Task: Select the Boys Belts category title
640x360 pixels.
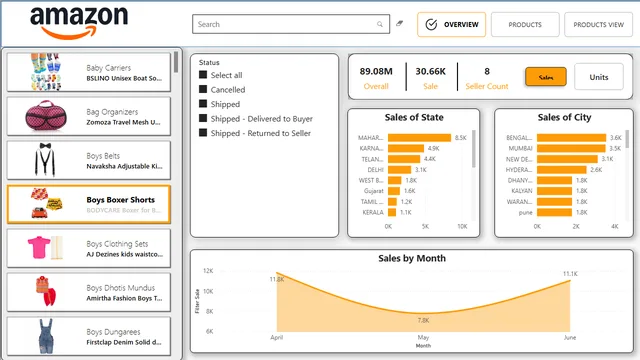Action: coord(103,156)
